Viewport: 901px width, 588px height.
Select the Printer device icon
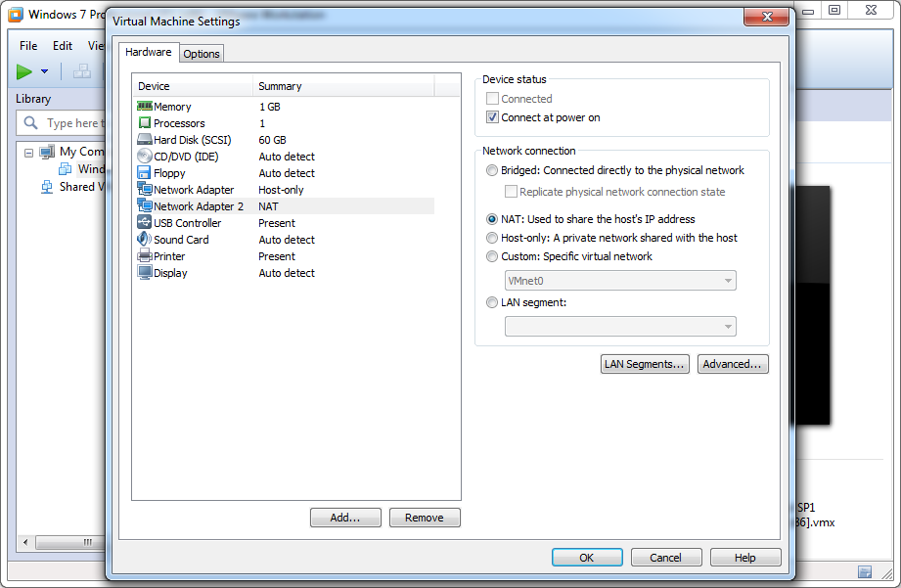[145, 256]
